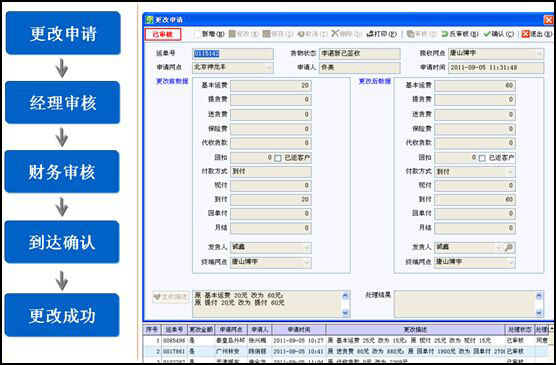Click the 申请时间 column header
This screenshot has width=556, height=365.
point(299,330)
